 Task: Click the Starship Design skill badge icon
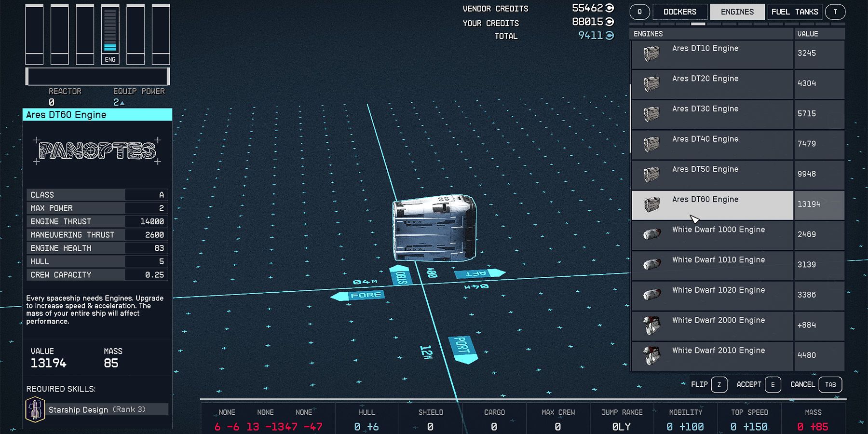tap(35, 409)
